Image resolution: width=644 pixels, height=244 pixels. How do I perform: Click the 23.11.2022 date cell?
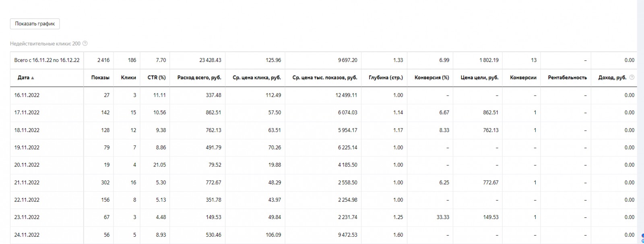[27, 217]
